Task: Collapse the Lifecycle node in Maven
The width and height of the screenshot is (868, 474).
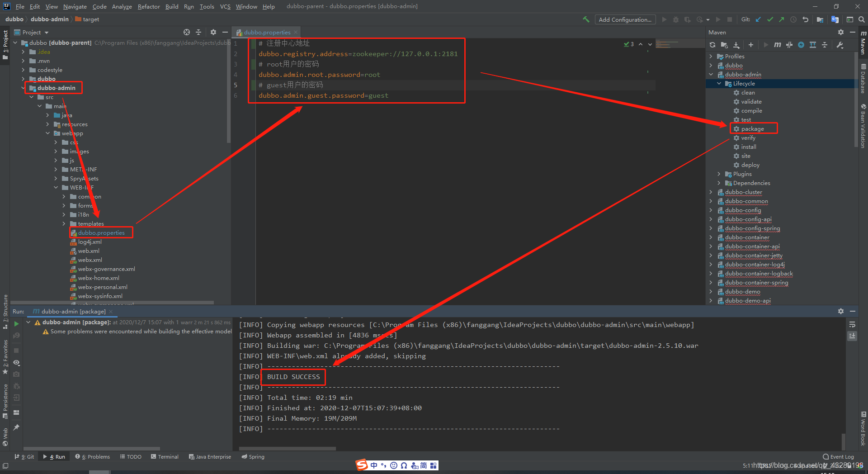Action: (x=719, y=83)
